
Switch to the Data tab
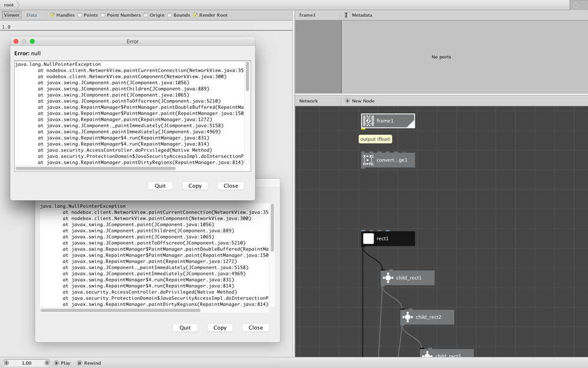point(32,15)
